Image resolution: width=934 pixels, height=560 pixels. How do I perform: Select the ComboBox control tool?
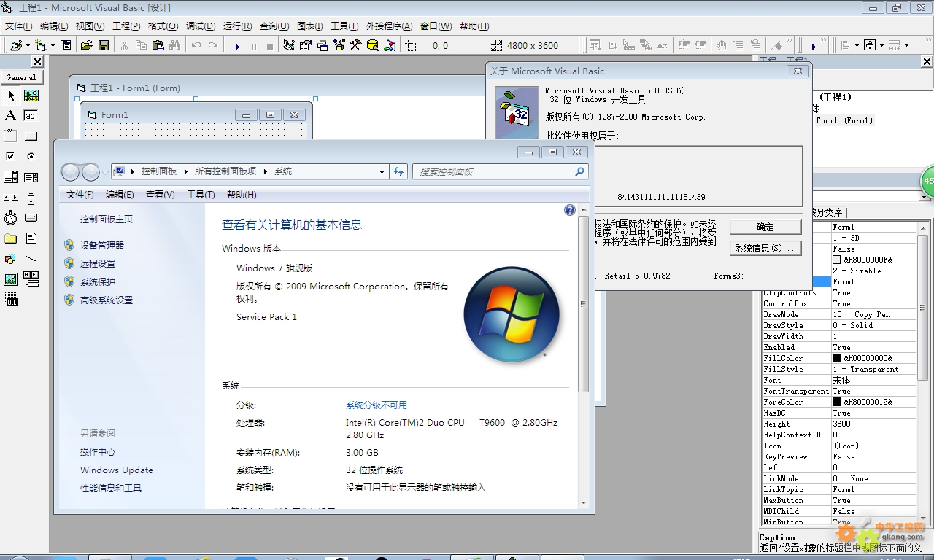11,177
